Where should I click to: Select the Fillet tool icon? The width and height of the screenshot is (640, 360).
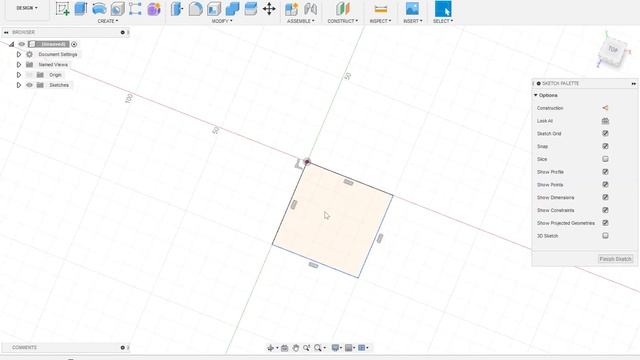[x=196, y=9]
